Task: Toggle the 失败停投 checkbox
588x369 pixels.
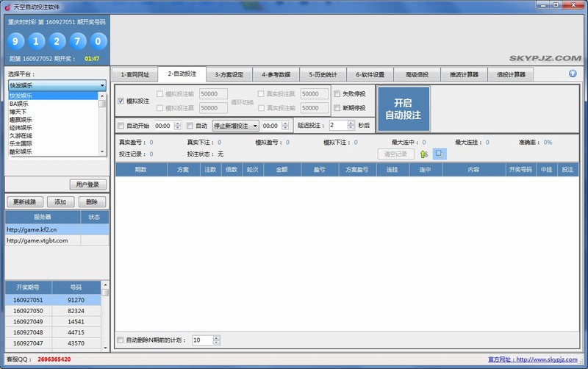Action: coord(337,94)
